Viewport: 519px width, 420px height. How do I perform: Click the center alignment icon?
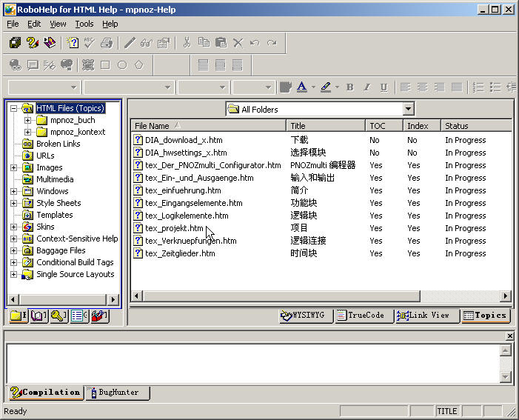coord(422,87)
